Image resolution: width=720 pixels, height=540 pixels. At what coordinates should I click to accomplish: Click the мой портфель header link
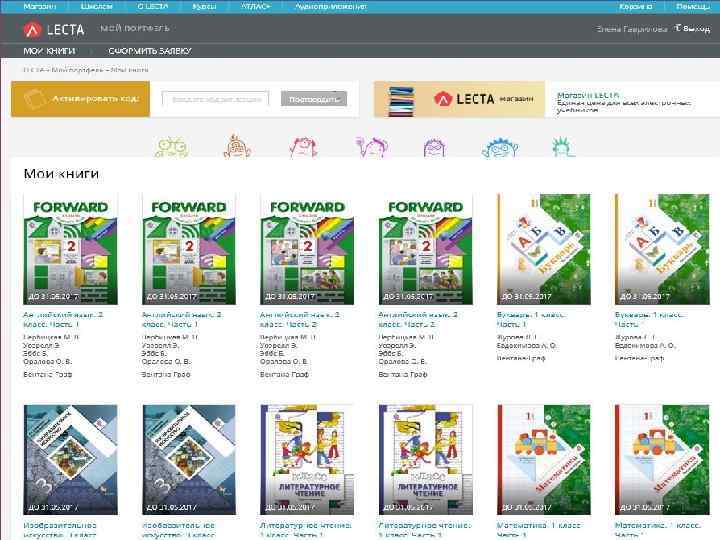[135, 28]
